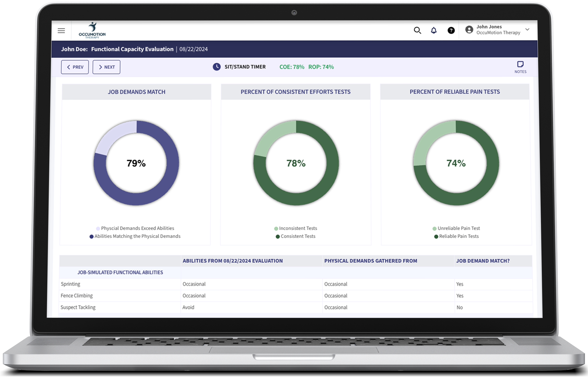Select the Job Demands Match panel header

point(136,92)
